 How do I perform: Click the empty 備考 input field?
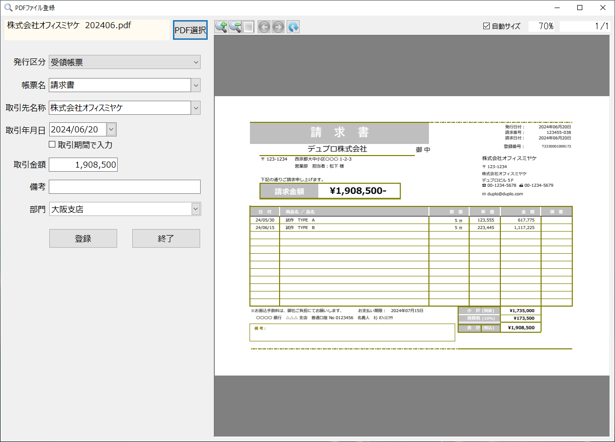coord(125,187)
